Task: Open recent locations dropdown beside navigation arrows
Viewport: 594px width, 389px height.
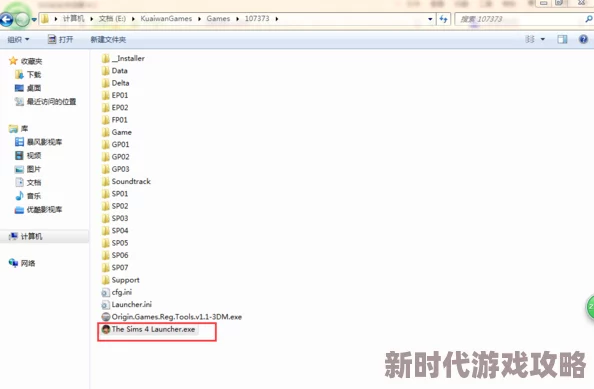Action: [x=34, y=19]
